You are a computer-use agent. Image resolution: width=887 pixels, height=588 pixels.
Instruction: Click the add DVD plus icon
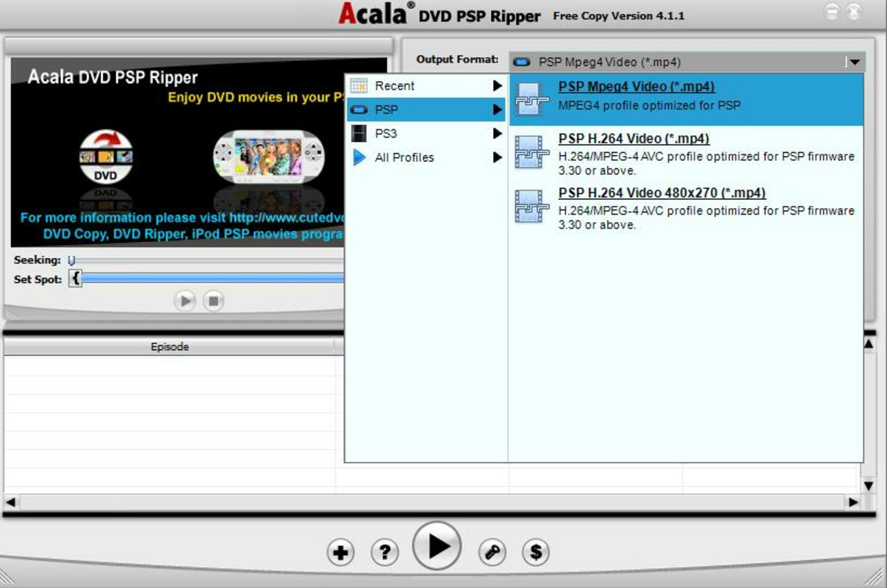pyautogui.click(x=340, y=552)
